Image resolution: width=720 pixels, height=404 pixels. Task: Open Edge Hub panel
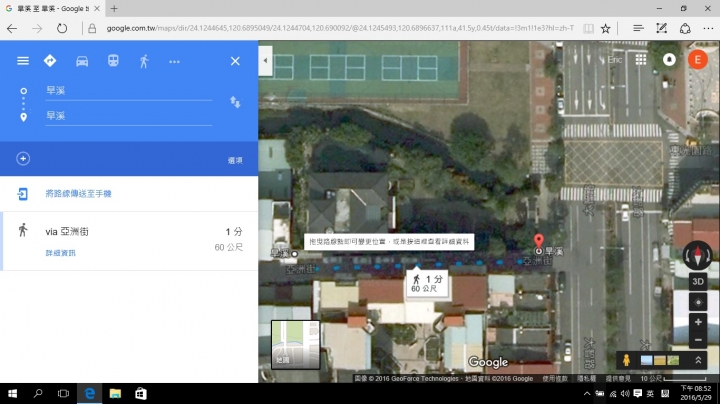(x=638, y=28)
